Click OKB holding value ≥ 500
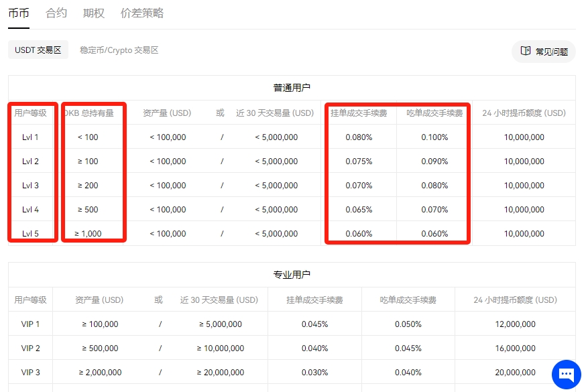588x392 pixels. tap(88, 210)
